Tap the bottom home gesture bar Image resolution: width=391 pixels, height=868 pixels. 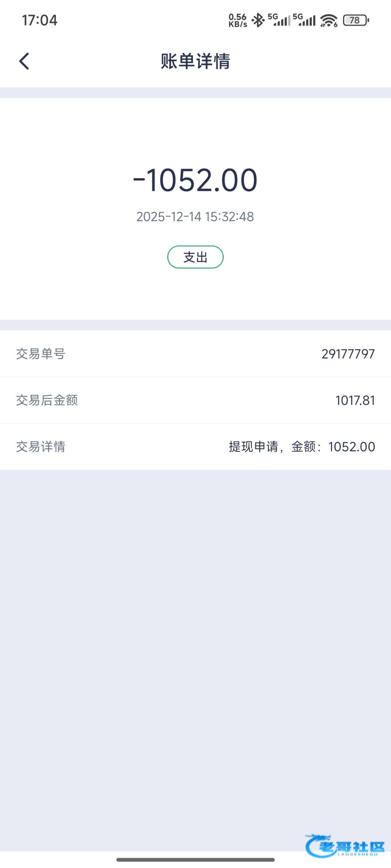click(195, 859)
